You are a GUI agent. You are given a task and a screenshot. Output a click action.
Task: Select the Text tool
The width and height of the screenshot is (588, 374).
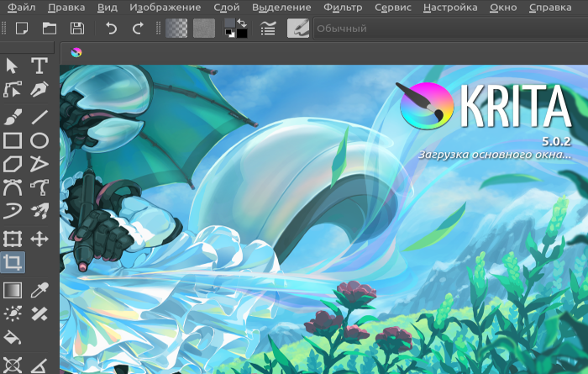point(39,66)
